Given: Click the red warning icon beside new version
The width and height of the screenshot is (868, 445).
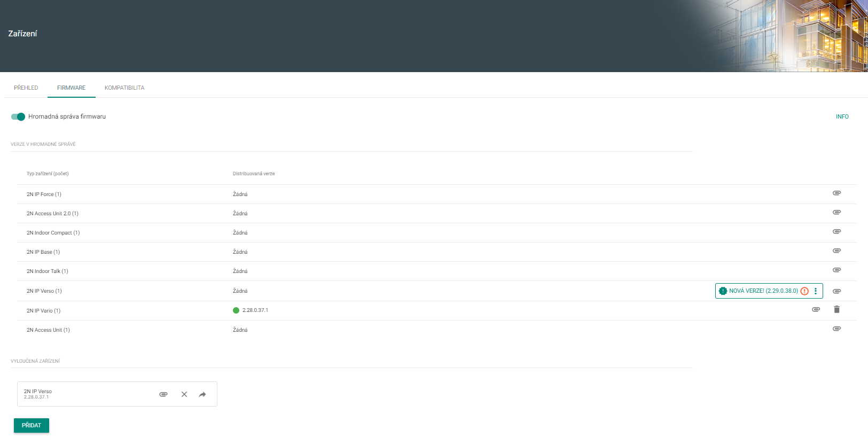Looking at the screenshot, I should point(804,291).
